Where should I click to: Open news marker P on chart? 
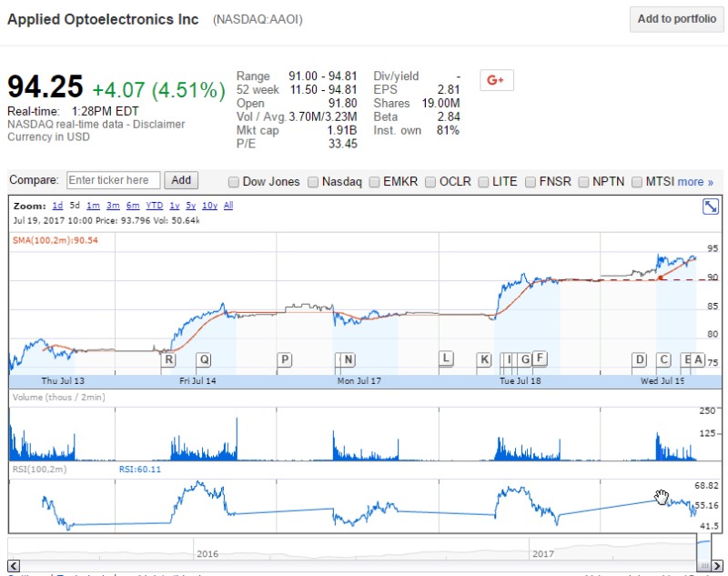285,359
